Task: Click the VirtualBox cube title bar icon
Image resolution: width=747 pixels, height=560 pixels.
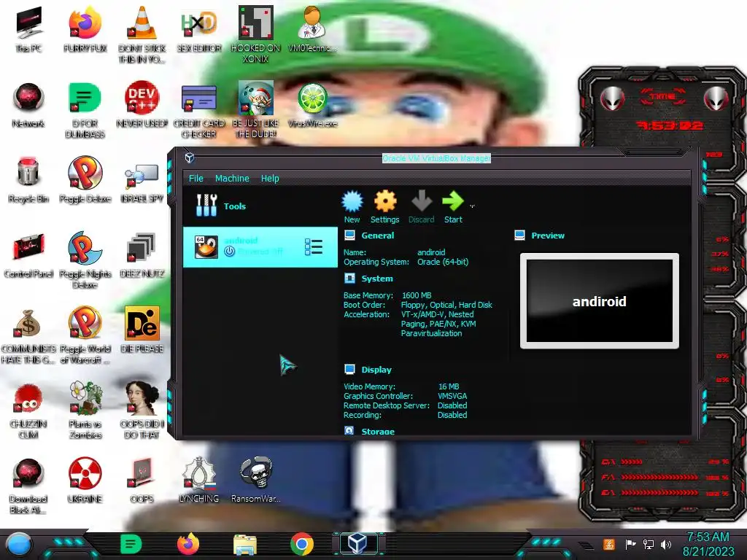Action: tap(190, 157)
